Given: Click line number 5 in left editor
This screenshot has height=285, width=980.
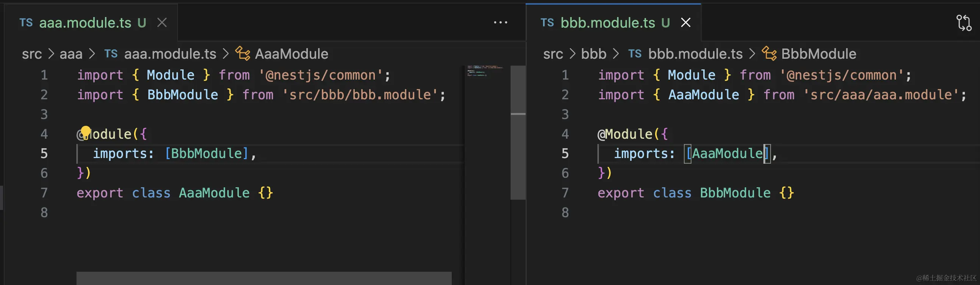Looking at the screenshot, I should tap(44, 153).
